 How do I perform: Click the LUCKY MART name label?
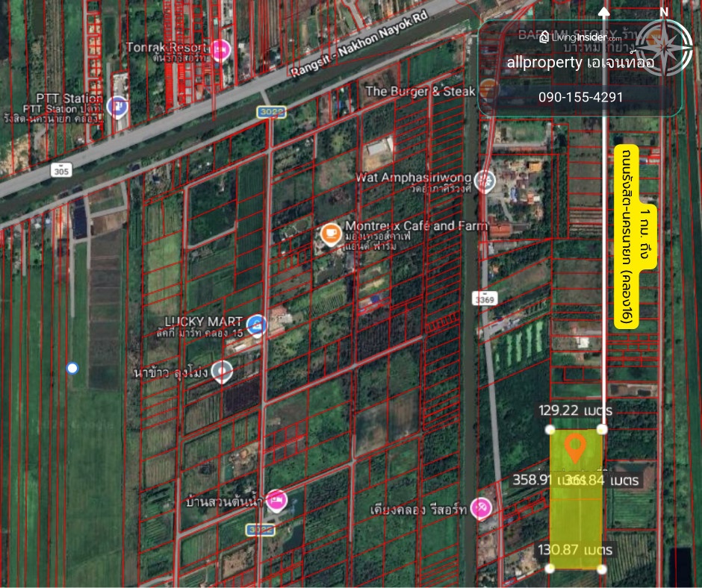204,322
